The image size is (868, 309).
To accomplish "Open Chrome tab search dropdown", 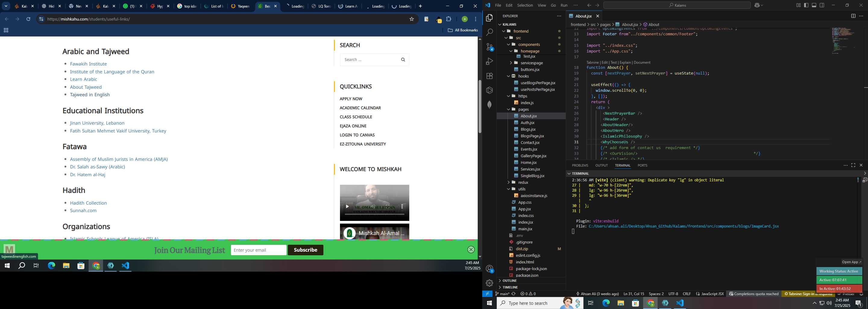I will pos(6,6).
